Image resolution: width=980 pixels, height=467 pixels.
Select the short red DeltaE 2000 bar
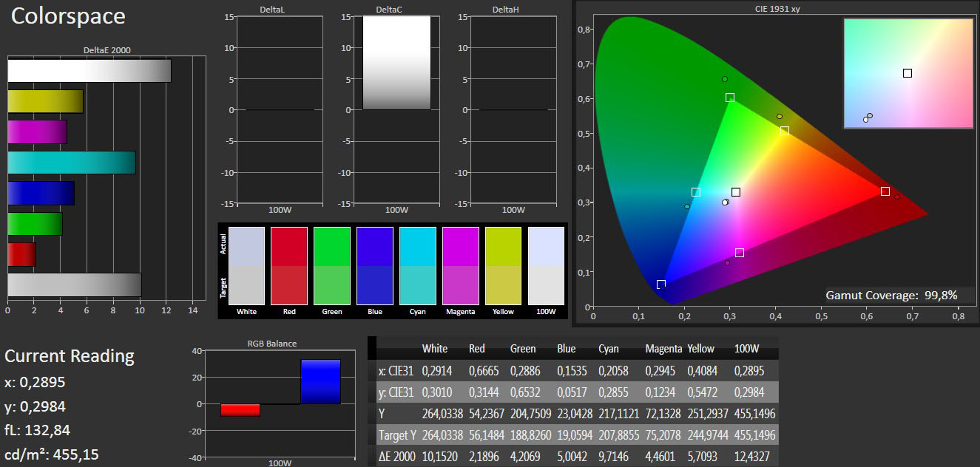point(21,254)
